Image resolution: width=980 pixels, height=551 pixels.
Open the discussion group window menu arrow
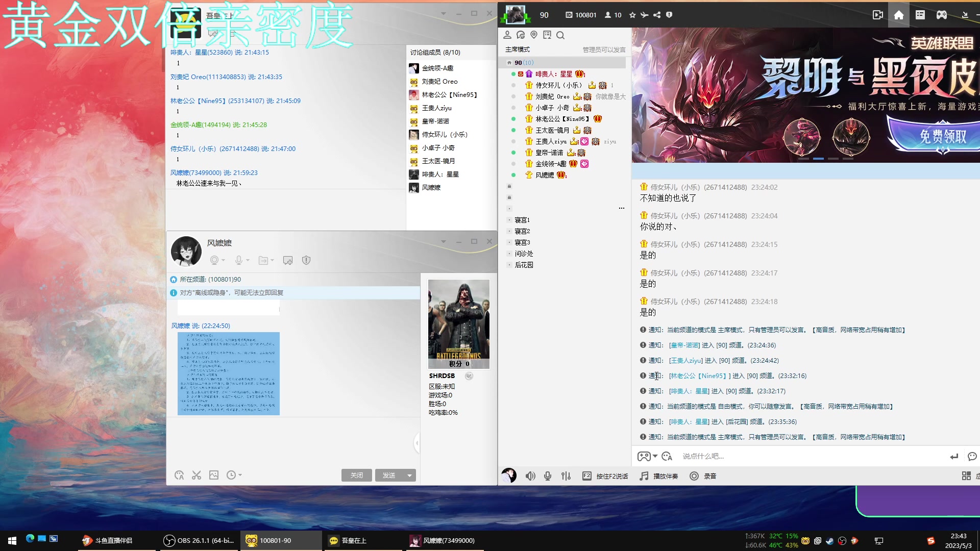point(444,13)
